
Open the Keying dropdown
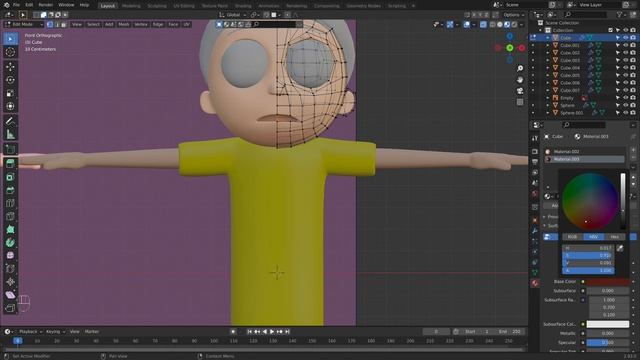tap(55, 331)
